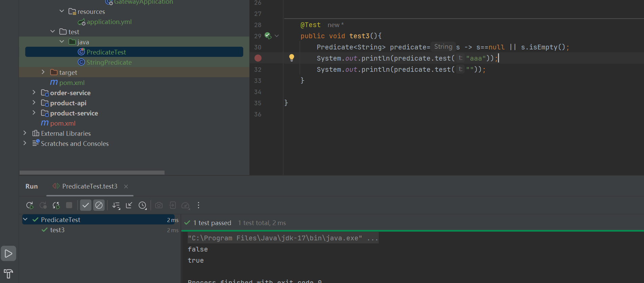Expand product-api module
644x283 pixels.
click(34, 103)
